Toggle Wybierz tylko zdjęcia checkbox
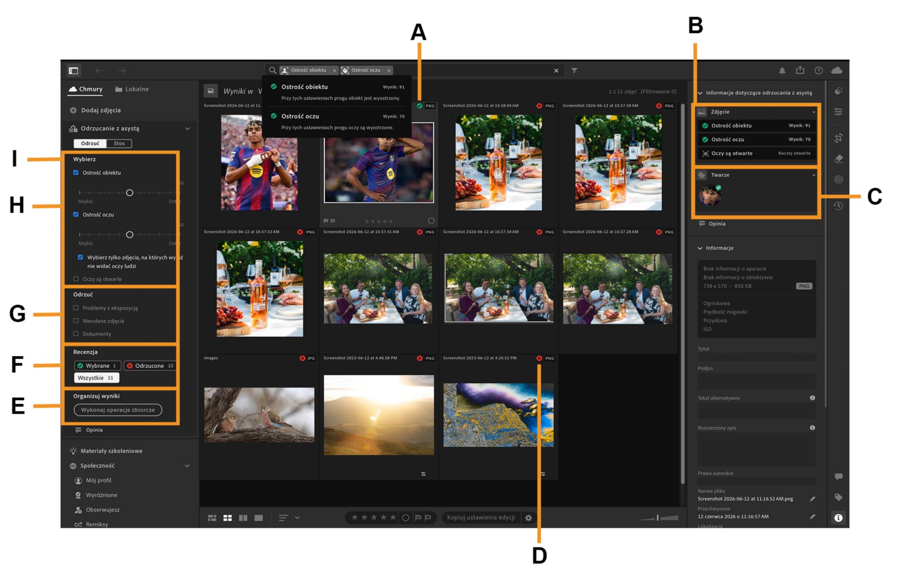 80,257
